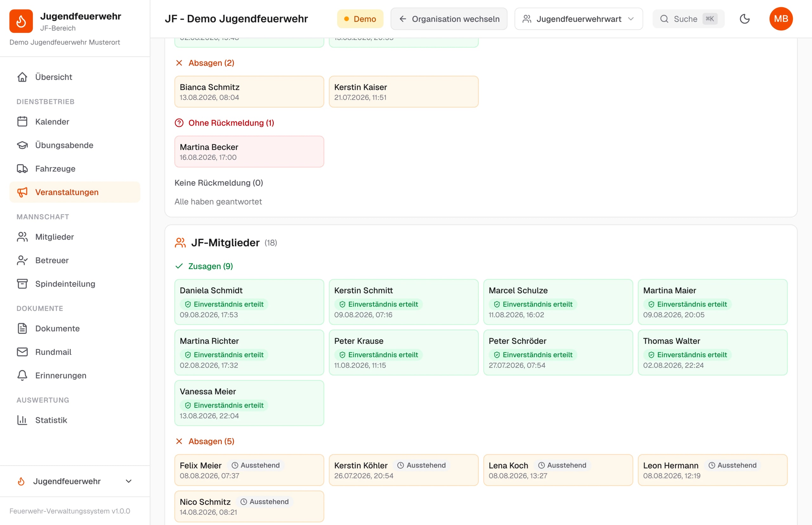
Task: Click Daniela Schmidt's Einverständnis erteilt badge
Action: pos(224,304)
